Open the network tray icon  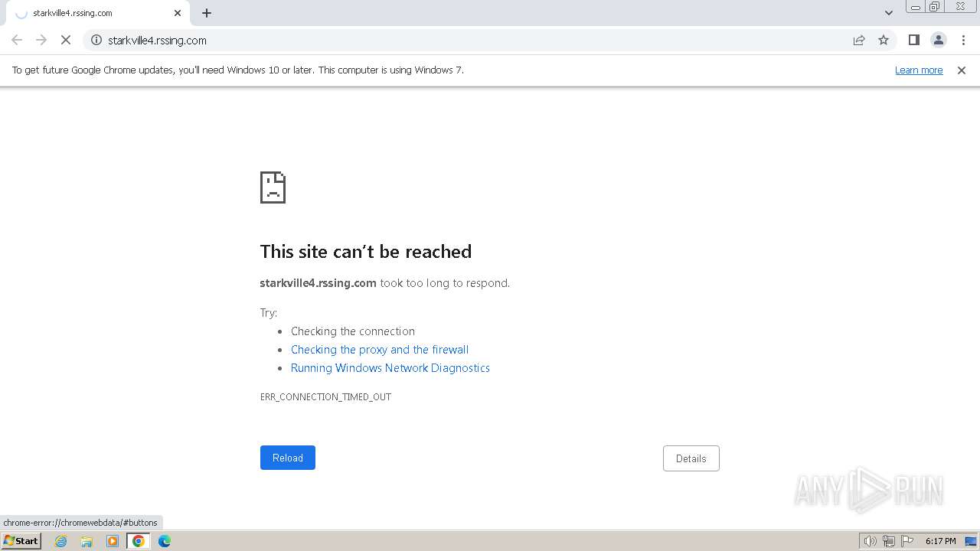click(x=889, y=541)
